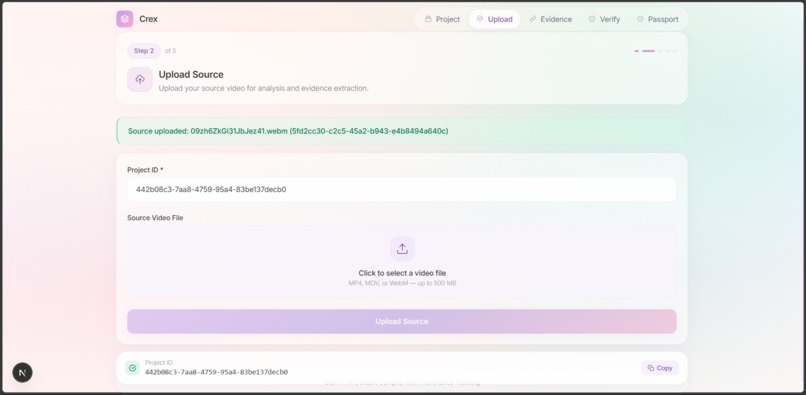Go to the Evidence tab
Image resolution: width=806 pixels, height=395 pixels.
coord(551,19)
